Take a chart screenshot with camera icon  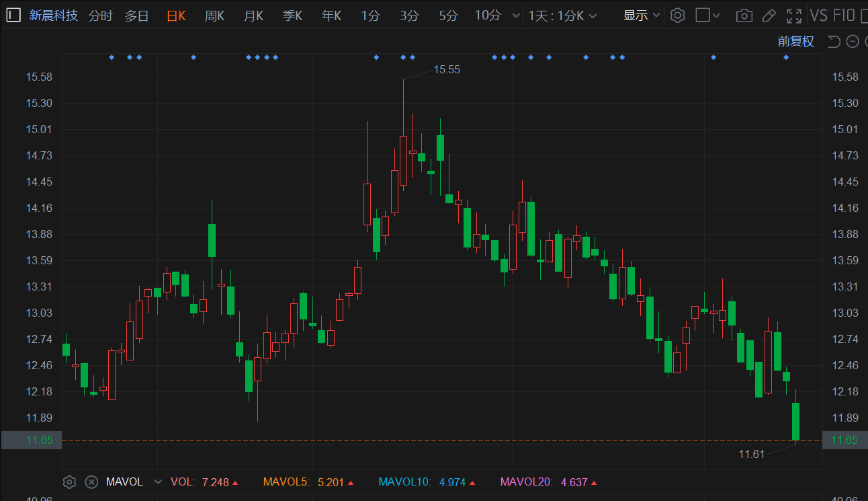point(744,15)
